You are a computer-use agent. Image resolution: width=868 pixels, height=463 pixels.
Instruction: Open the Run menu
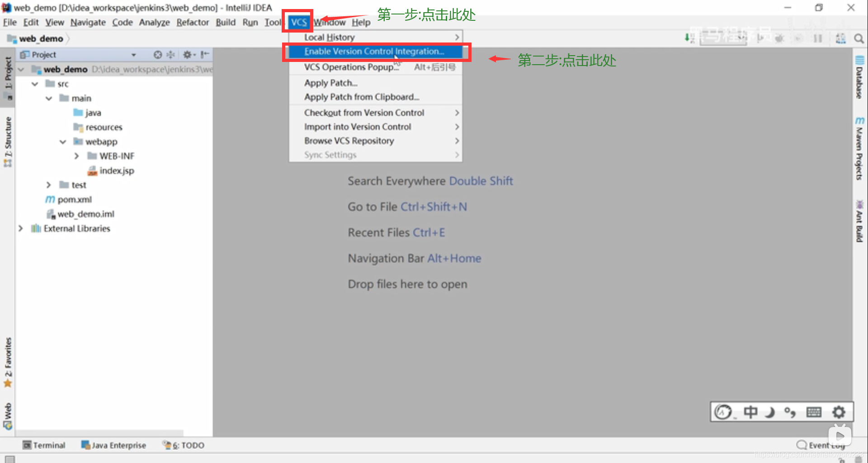click(250, 22)
